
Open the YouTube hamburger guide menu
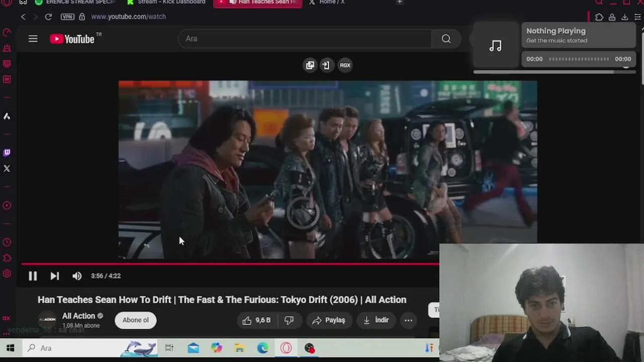pyautogui.click(x=33, y=39)
